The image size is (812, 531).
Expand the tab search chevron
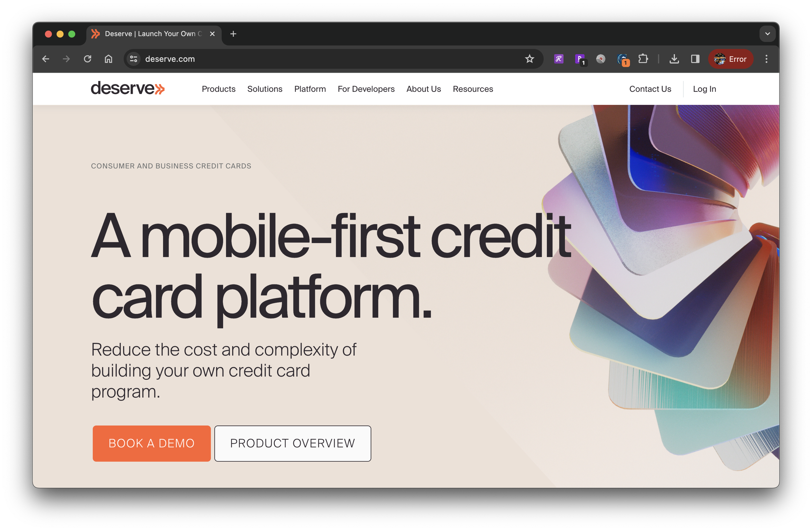(x=767, y=34)
